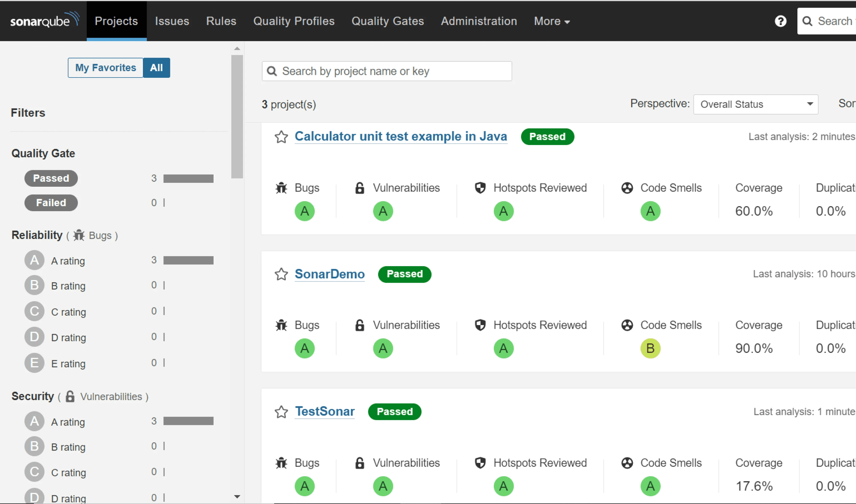The image size is (856, 504).
Task: Filter by Failed quality gate
Action: click(x=51, y=203)
